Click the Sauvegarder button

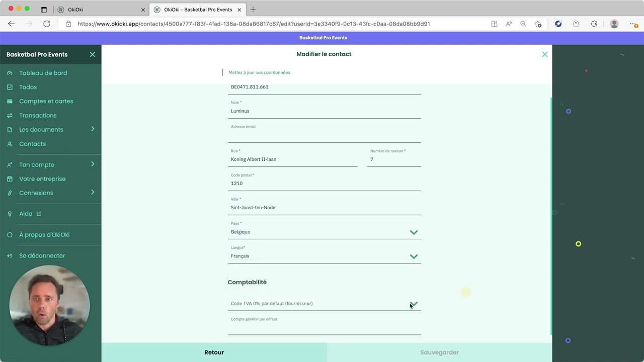439,352
